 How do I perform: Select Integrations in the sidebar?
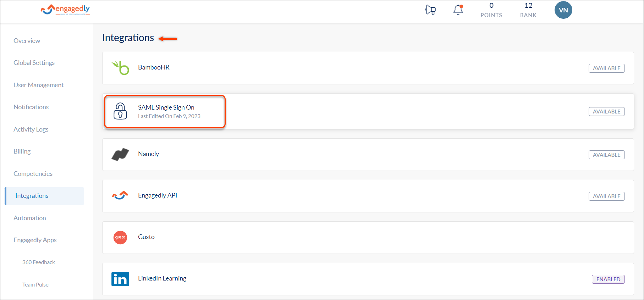pyautogui.click(x=44, y=196)
